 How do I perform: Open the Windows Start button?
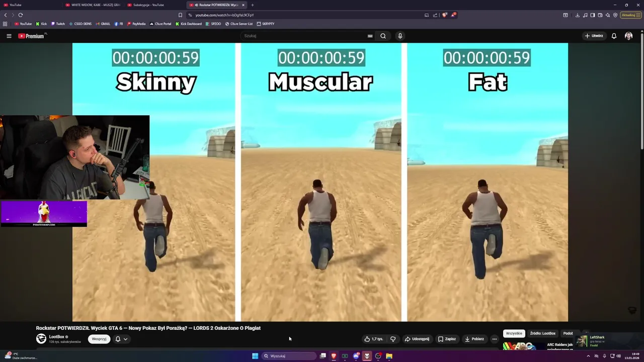[255, 356]
